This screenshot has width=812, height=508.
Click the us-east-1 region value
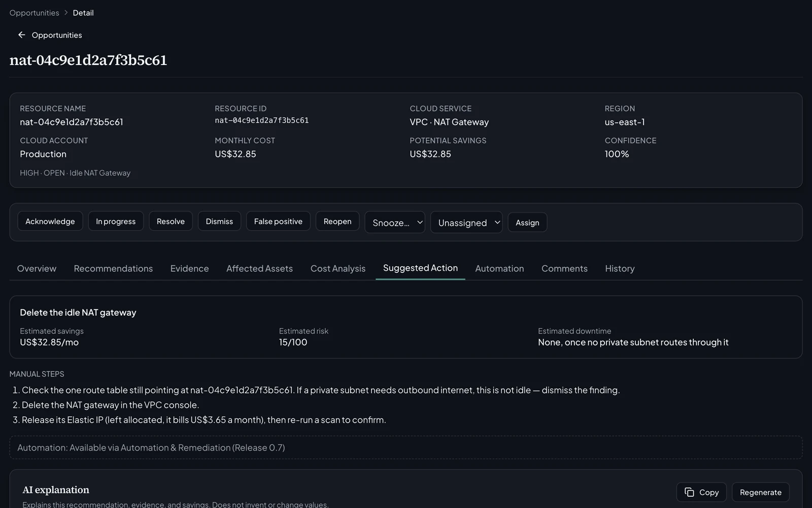(x=625, y=122)
